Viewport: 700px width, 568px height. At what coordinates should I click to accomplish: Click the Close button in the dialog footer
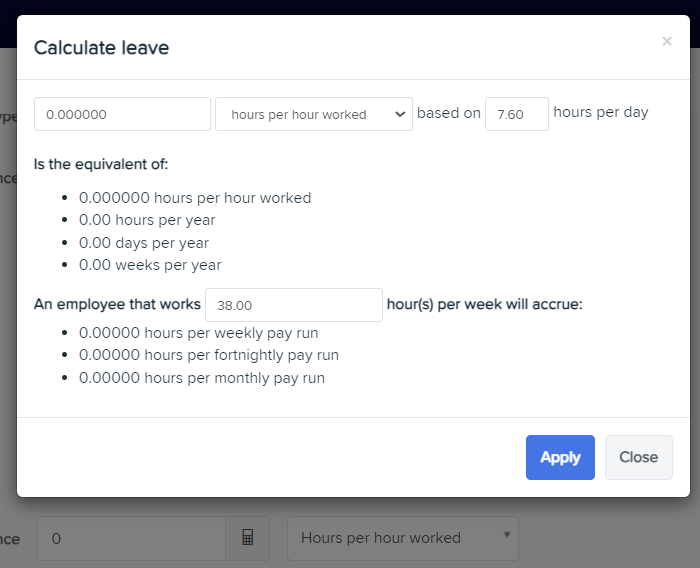click(x=638, y=457)
